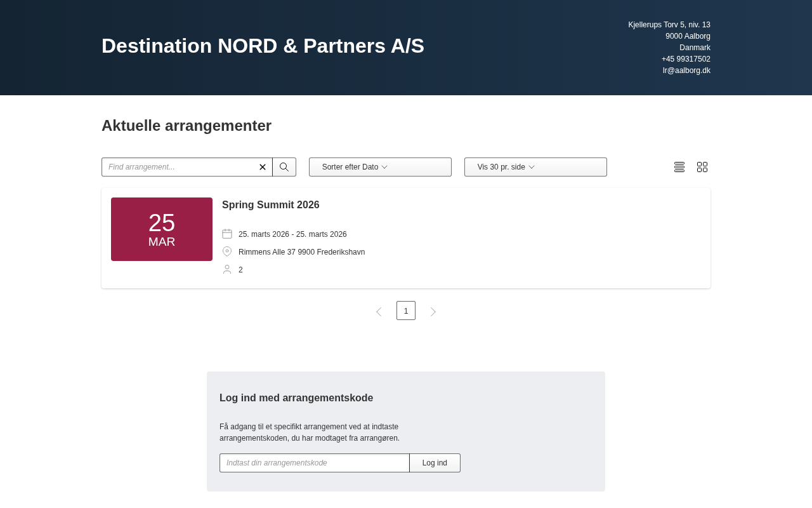Image resolution: width=812 pixels, height=508 pixels.
Task: Click the calendar icon for Spring Summit
Action: [227, 234]
